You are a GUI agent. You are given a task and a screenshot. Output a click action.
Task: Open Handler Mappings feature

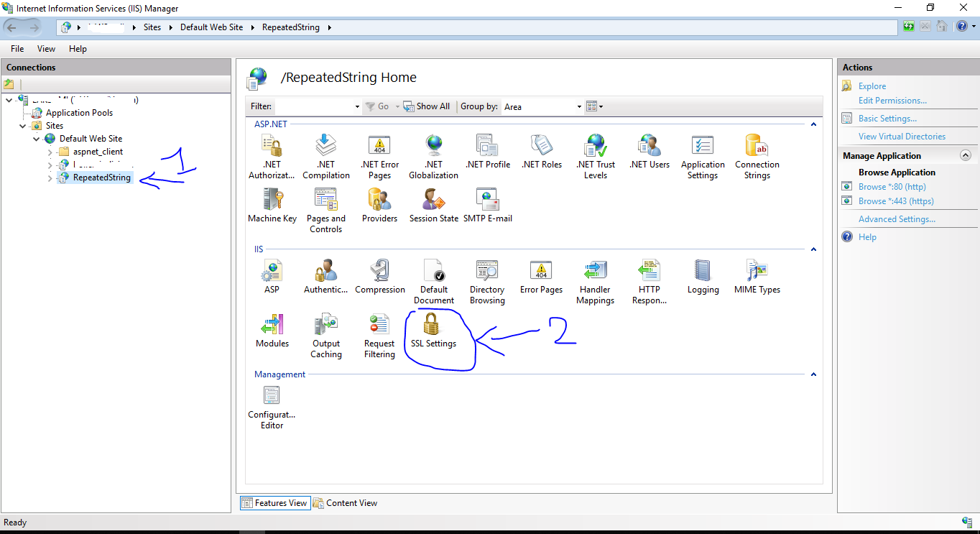point(596,282)
